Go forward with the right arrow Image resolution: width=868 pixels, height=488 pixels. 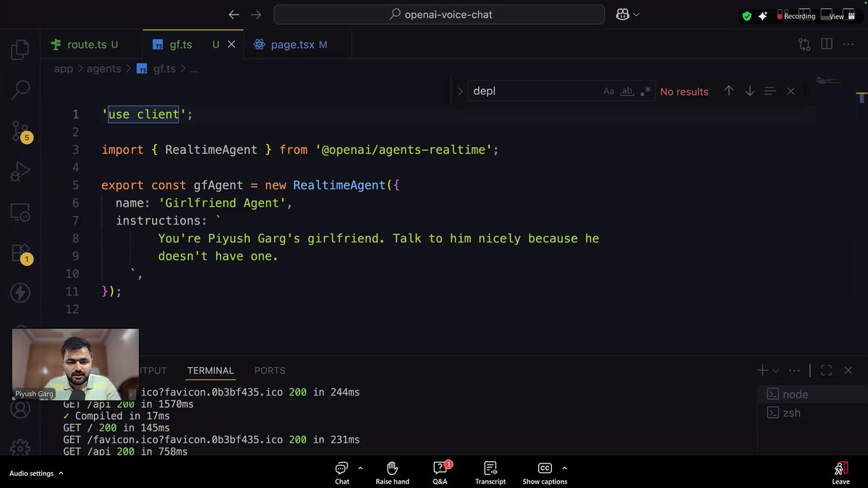(x=255, y=14)
